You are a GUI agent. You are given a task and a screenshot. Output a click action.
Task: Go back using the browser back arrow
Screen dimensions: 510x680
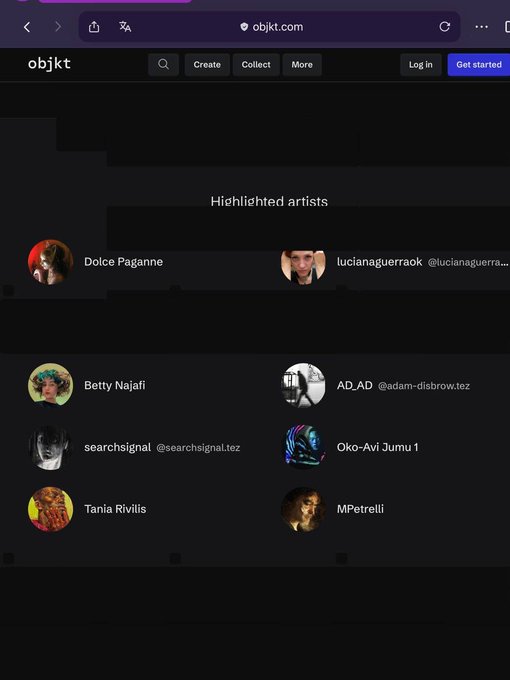pos(27,27)
